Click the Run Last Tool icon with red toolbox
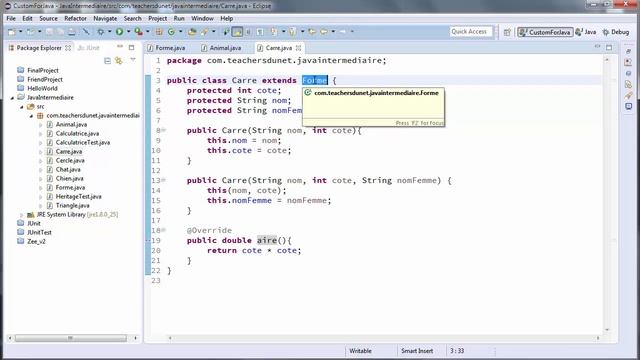 click(x=139, y=31)
